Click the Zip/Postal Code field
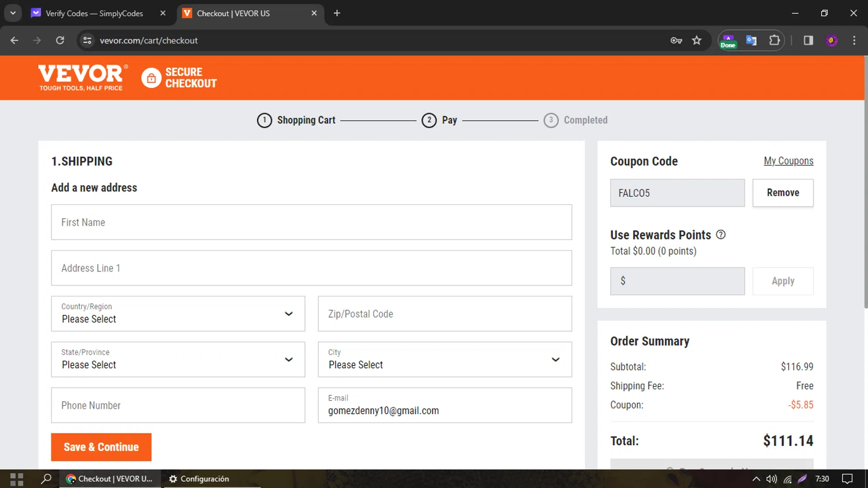The height and width of the screenshot is (488, 868). (x=445, y=314)
